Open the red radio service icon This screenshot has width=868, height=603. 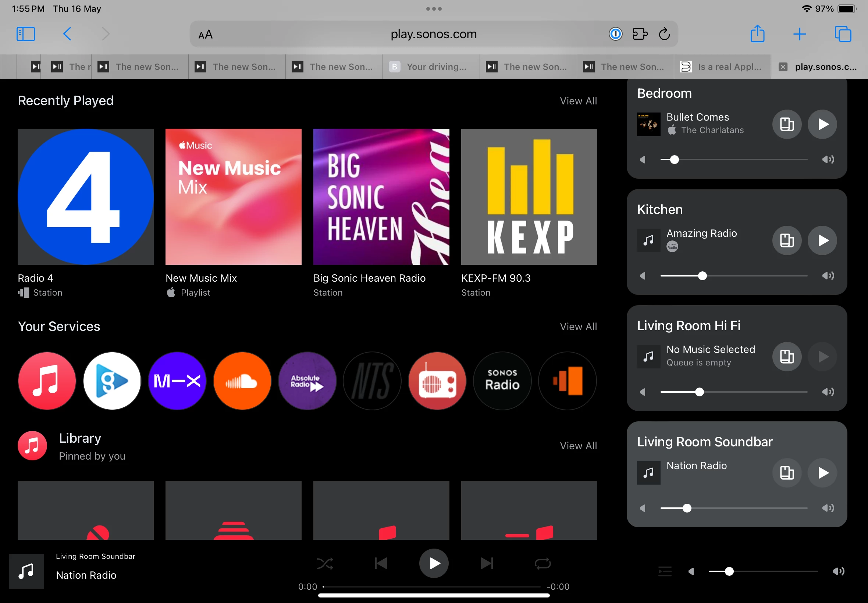tap(437, 381)
